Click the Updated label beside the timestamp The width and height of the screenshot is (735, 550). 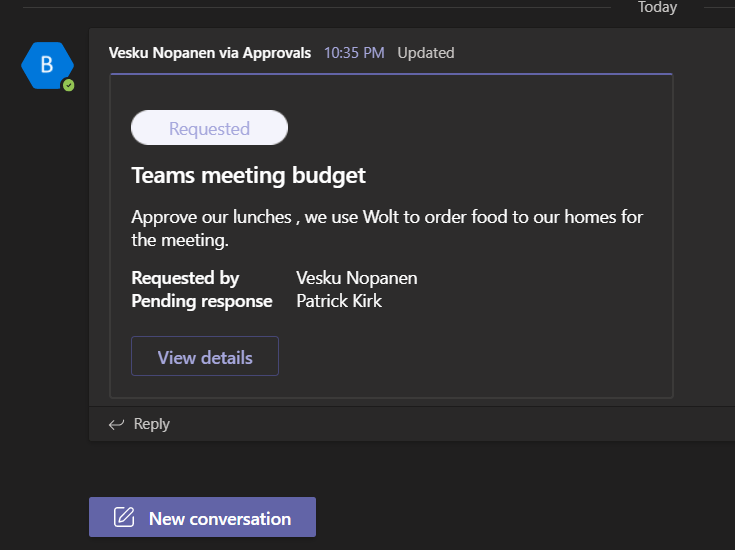pyautogui.click(x=426, y=53)
